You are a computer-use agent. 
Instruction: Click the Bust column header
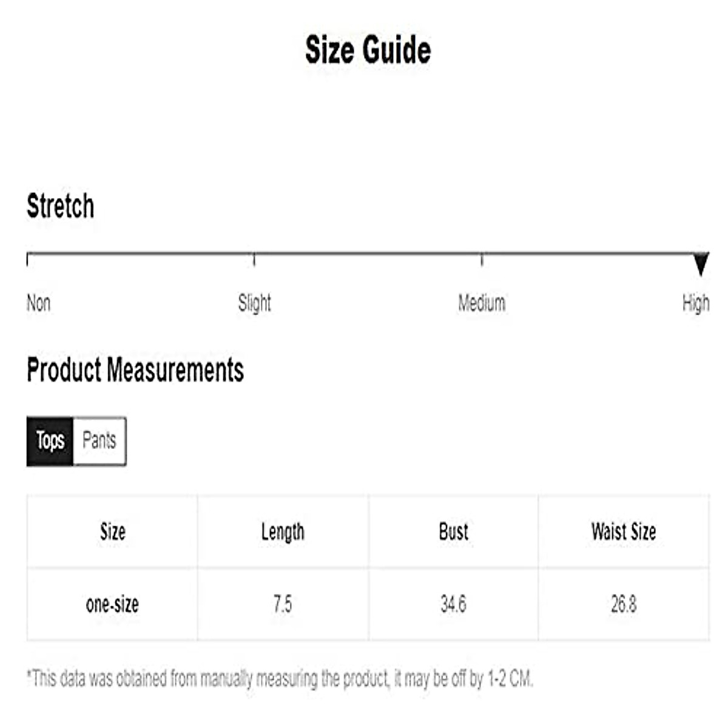tap(453, 532)
